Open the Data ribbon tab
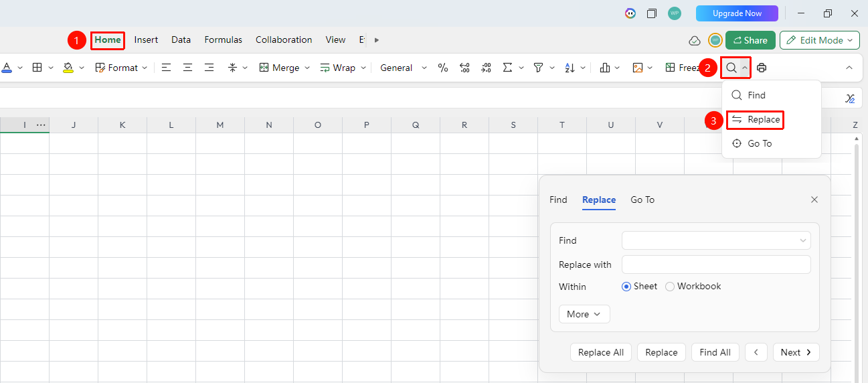 (x=181, y=40)
